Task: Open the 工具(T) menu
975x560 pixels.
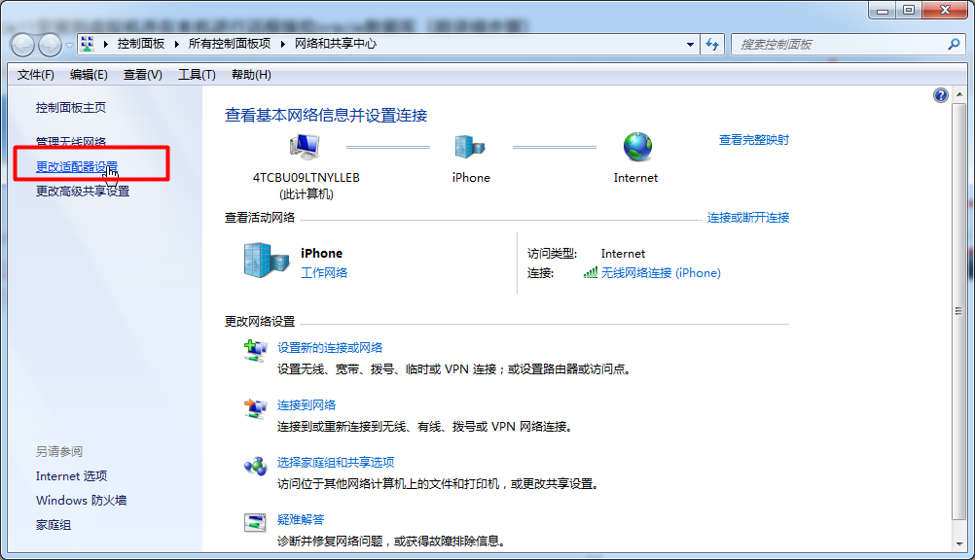Action: 197,75
